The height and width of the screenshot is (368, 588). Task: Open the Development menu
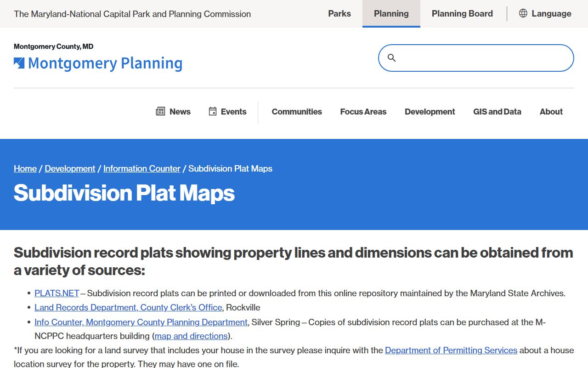430,112
